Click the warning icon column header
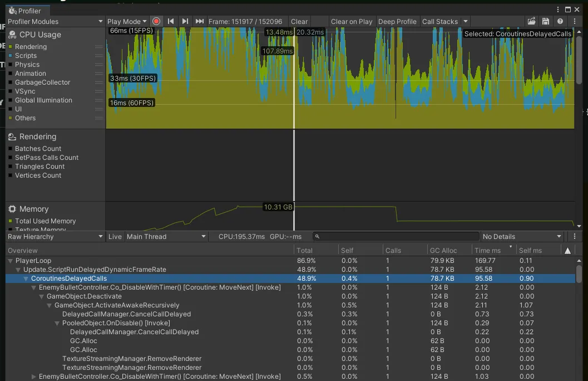The image size is (588, 381). click(x=567, y=251)
